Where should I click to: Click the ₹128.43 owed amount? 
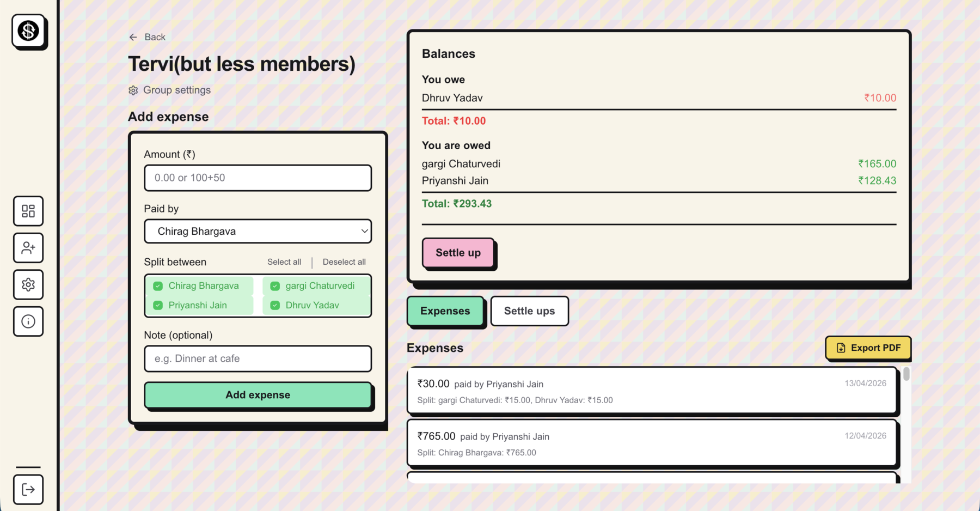pyautogui.click(x=877, y=181)
